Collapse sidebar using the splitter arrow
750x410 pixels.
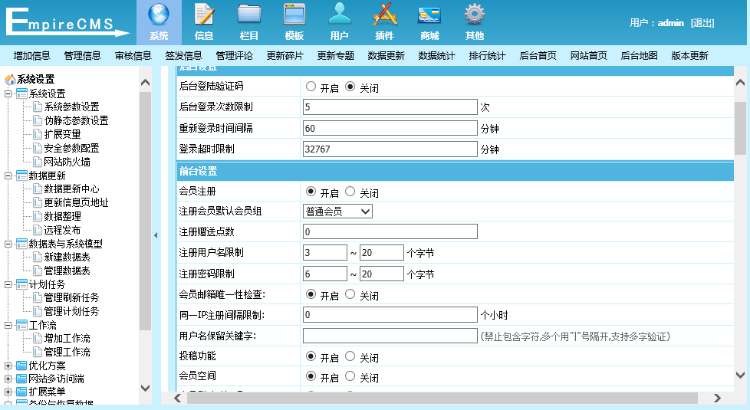(155, 235)
